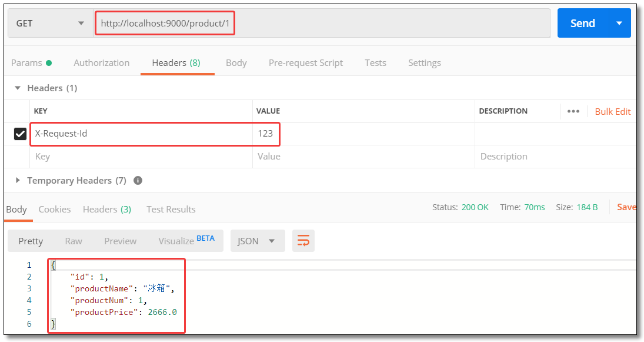Send the request
This screenshot has height=342, width=644.
[x=582, y=24]
